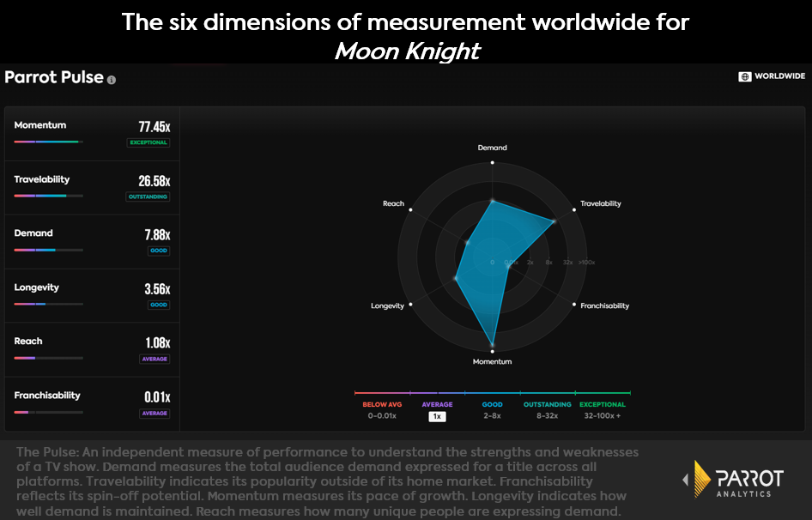Click the AVERAGE legend label in scale
The image size is (812, 520).
coord(437,404)
